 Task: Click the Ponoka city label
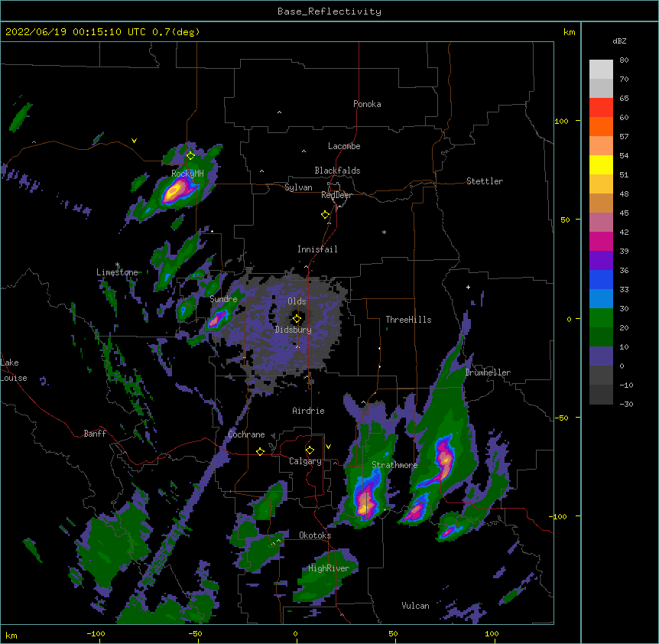pos(367,104)
